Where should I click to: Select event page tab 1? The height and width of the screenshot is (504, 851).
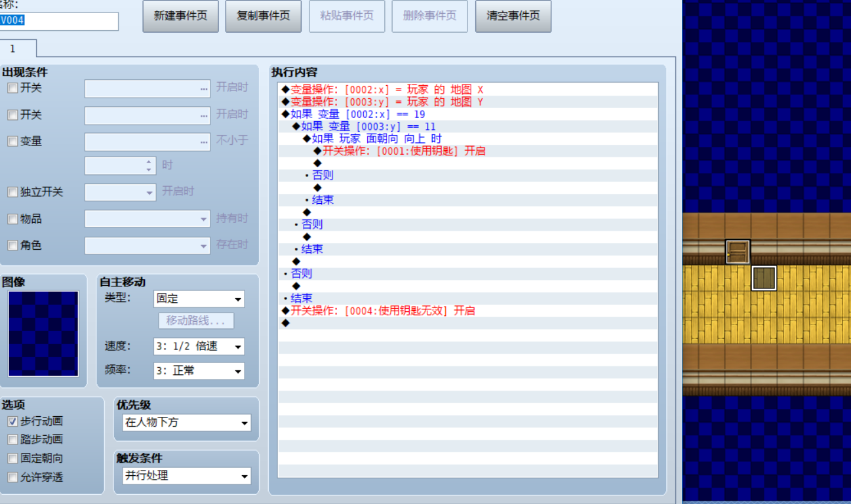[x=18, y=48]
